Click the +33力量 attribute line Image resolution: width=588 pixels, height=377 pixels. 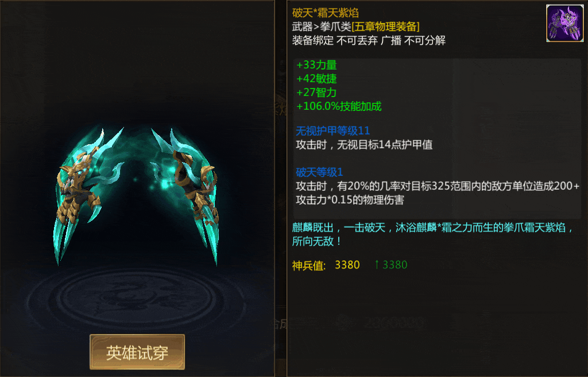[316, 65]
